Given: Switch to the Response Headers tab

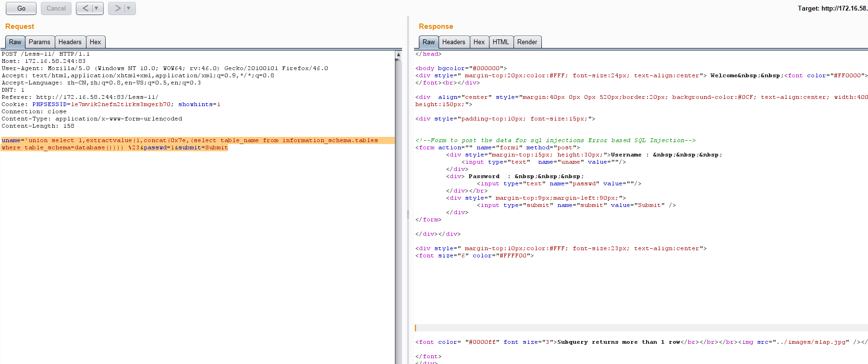Looking at the screenshot, I should tap(454, 42).
